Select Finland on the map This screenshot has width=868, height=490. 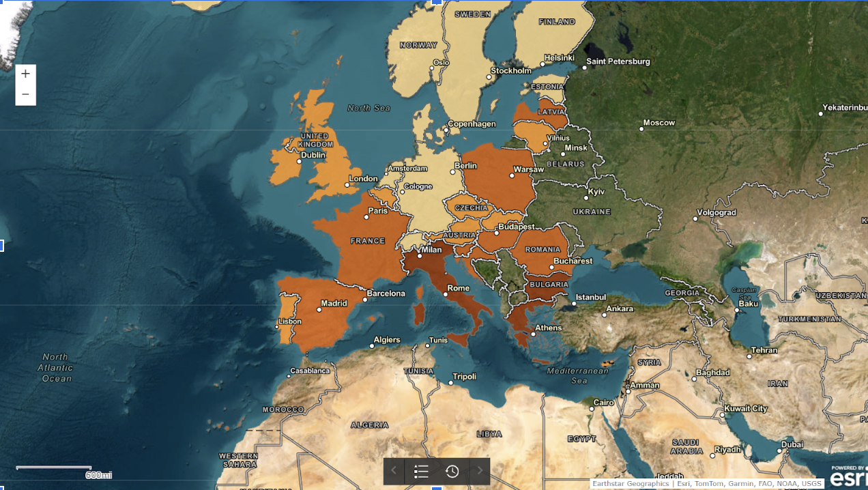pos(553,34)
